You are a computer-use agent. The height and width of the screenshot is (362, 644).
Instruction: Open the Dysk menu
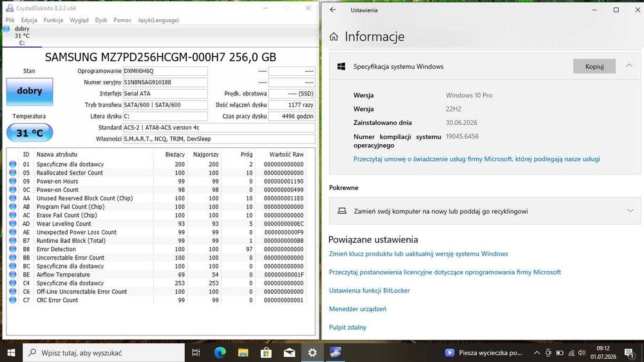click(x=101, y=20)
